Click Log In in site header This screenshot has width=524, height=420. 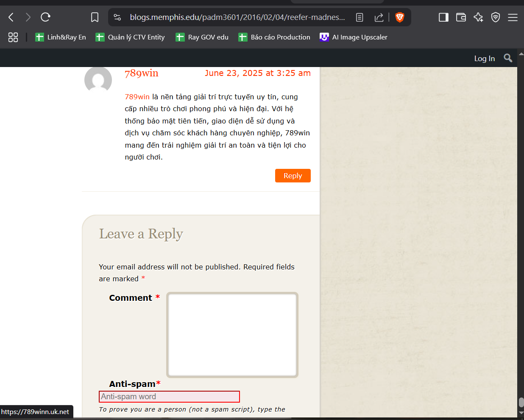click(485, 59)
